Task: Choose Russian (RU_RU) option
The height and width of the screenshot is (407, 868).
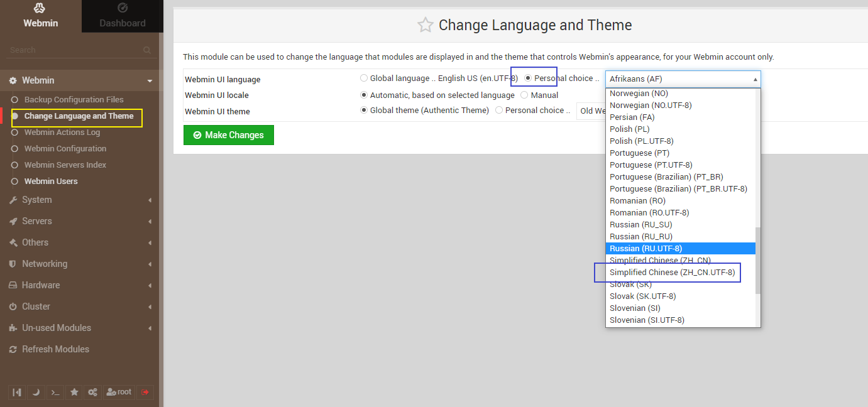Action: click(x=681, y=237)
